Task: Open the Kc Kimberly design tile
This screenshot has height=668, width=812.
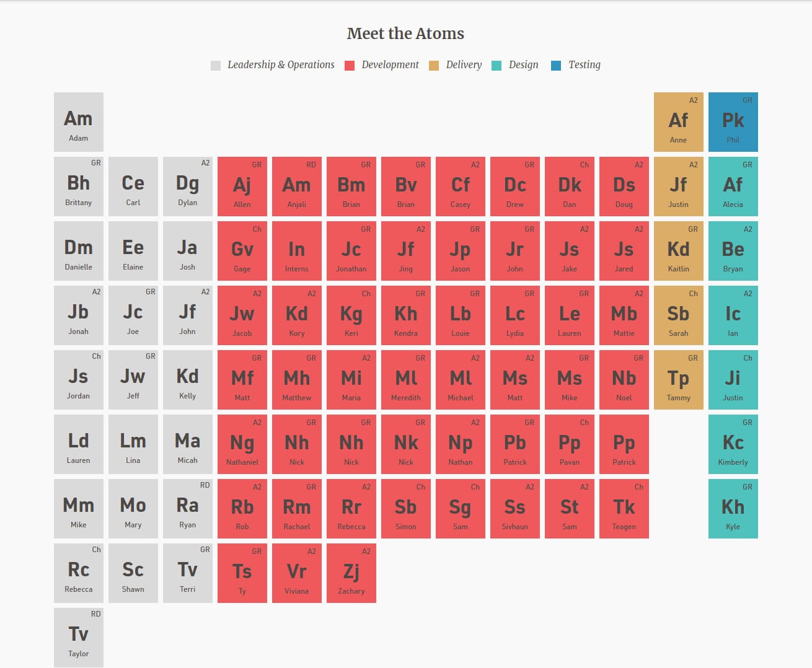Action: pyautogui.click(x=733, y=444)
